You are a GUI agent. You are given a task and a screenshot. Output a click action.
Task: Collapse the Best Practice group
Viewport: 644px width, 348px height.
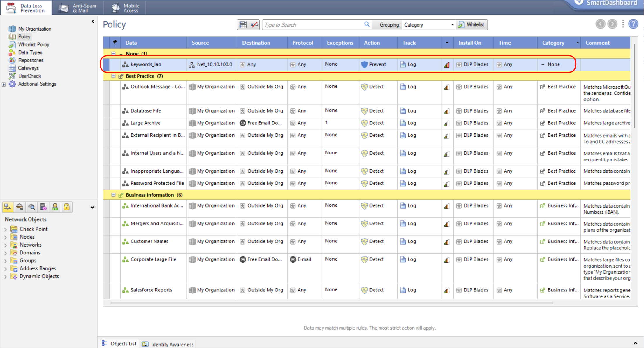click(113, 76)
